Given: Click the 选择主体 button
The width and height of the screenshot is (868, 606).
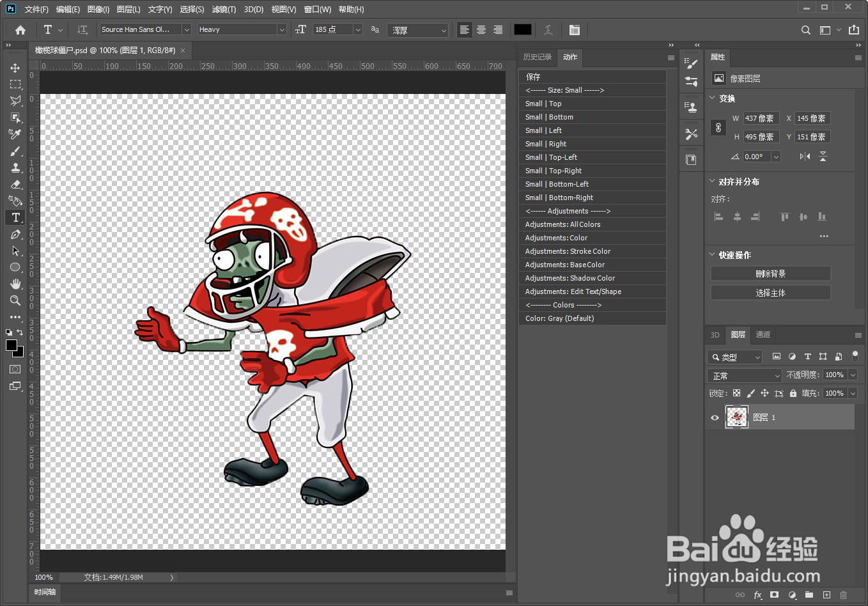Looking at the screenshot, I should pyautogui.click(x=771, y=293).
